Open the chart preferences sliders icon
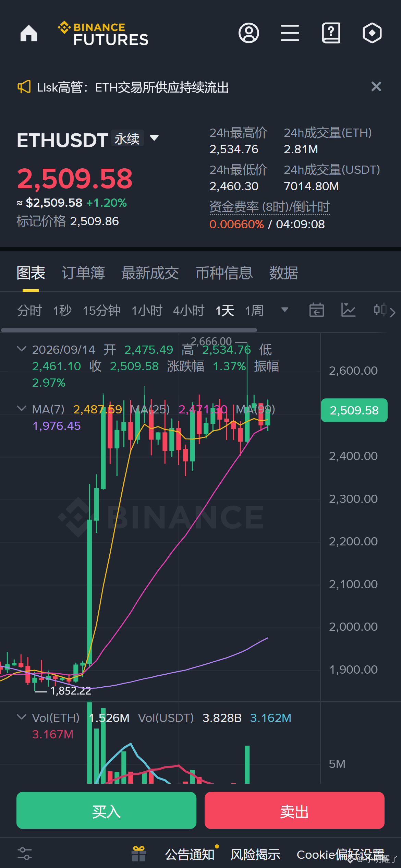The image size is (401, 868). tap(25, 854)
